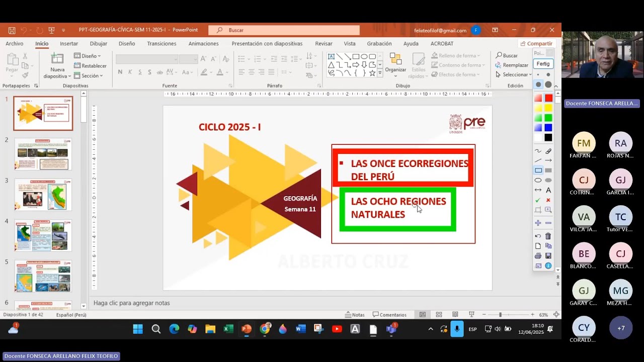Expand the Dibujo group dialog launcher
644x362 pixels.
(488, 85)
